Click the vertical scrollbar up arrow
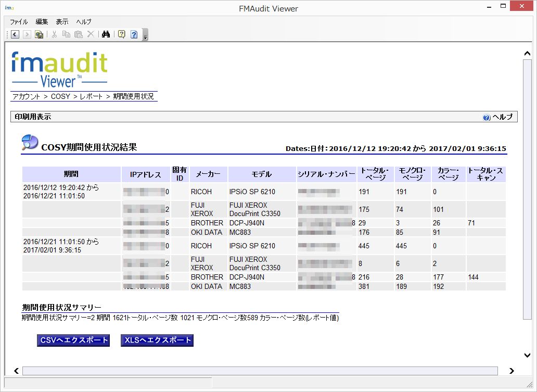 point(528,54)
